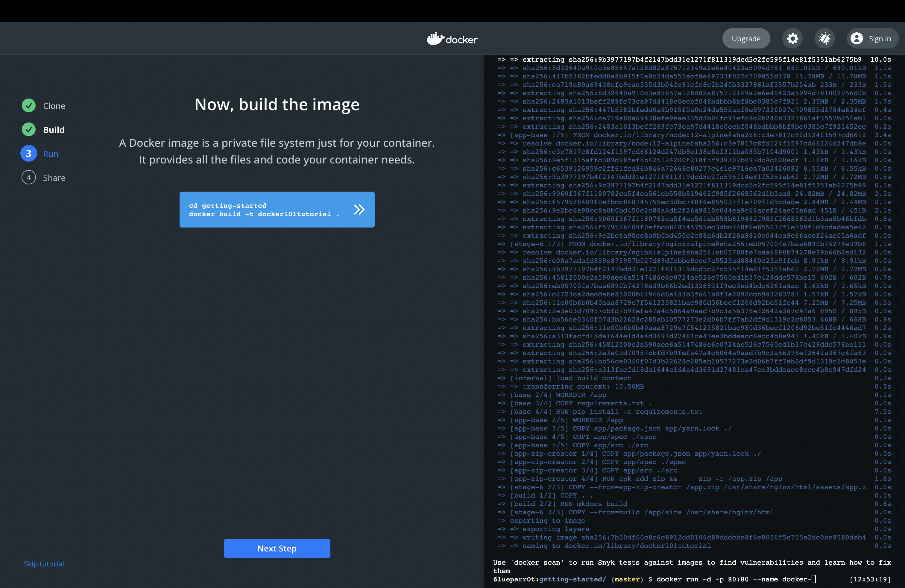
Task: Click the double-chevron run command arrow
Action: tap(359, 210)
